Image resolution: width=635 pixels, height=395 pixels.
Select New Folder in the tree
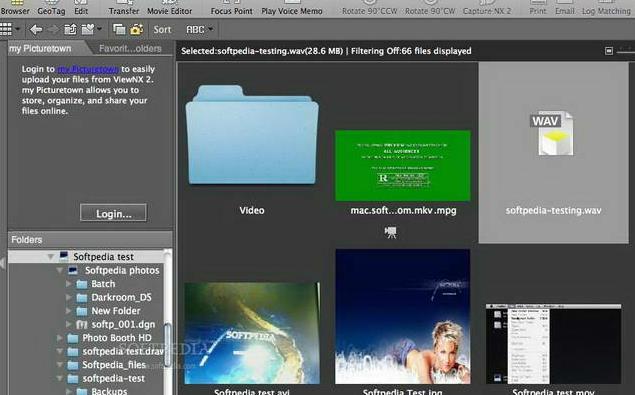click(116, 311)
